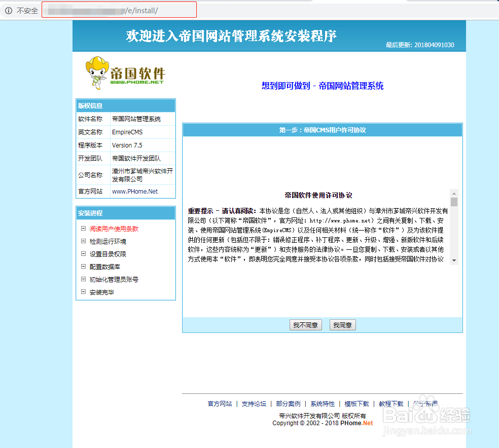499x448 pixels.
Task: Click box icon beside 检测运行环境
Action: pyautogui.click(x=83, y=241)
